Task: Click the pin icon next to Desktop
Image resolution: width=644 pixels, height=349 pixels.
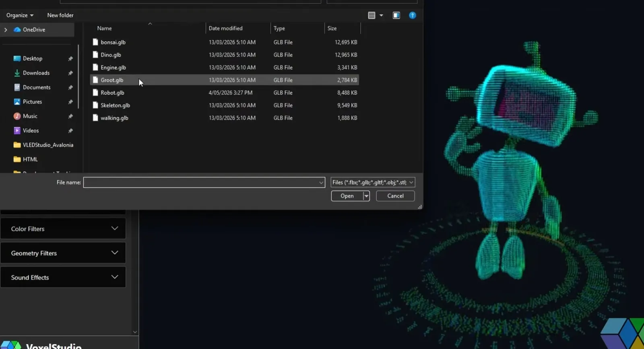Action: [x=70, y=59]
